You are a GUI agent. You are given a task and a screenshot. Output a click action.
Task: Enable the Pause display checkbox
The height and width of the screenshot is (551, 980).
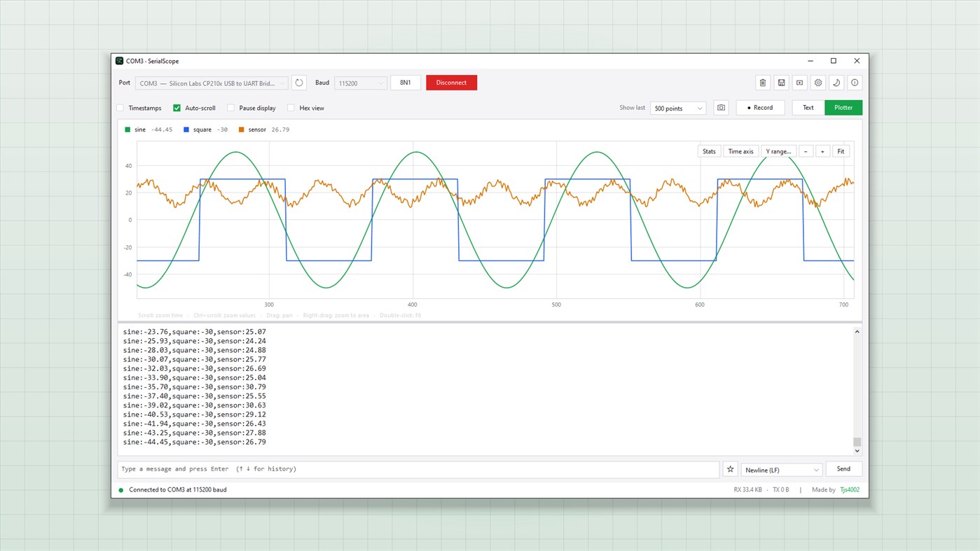230,108
